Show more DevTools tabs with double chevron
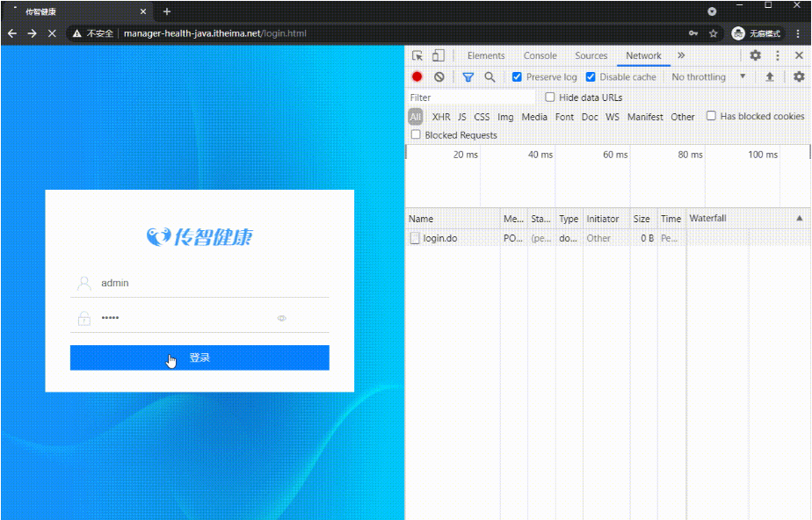The width and height of the screenshot is (812, 520). click(681, 55)
